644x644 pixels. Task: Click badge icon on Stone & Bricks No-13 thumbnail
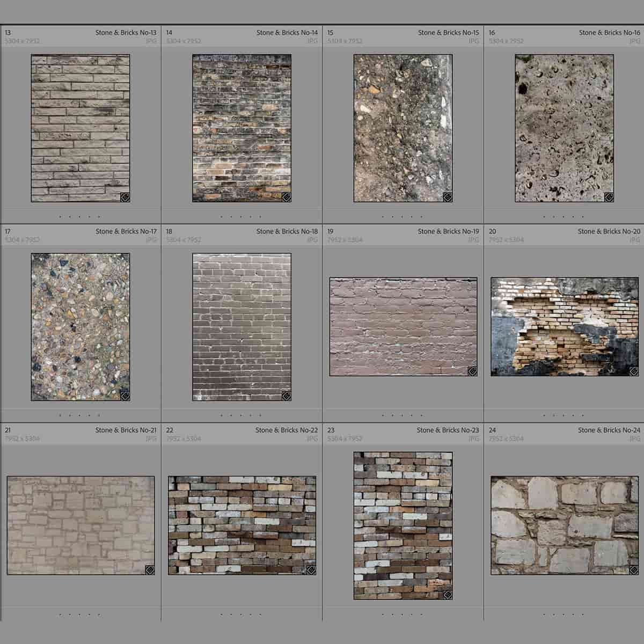click(x=125, y=197)
